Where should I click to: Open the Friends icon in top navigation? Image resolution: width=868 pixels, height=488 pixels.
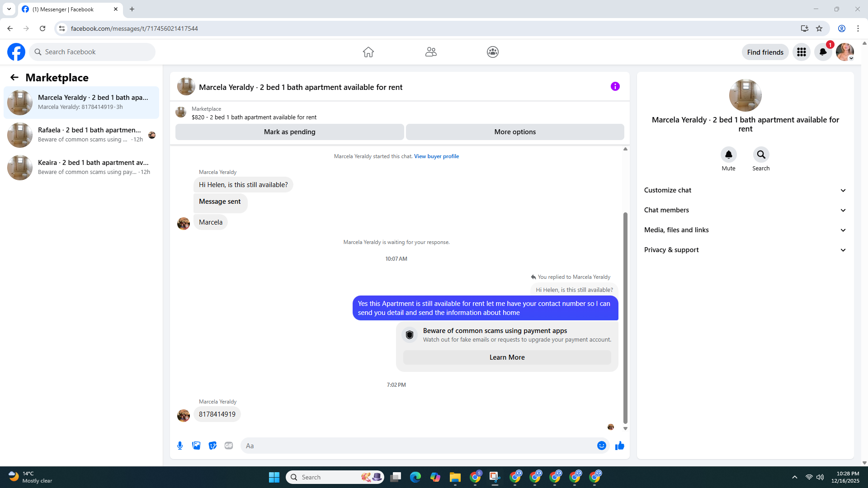431,52
